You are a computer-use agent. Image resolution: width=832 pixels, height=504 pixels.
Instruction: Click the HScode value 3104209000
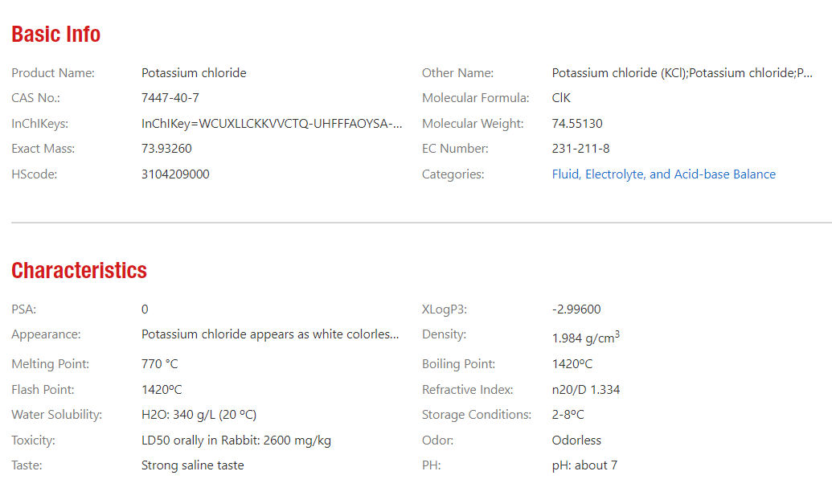pyautogui.click(x=175, y=174)
